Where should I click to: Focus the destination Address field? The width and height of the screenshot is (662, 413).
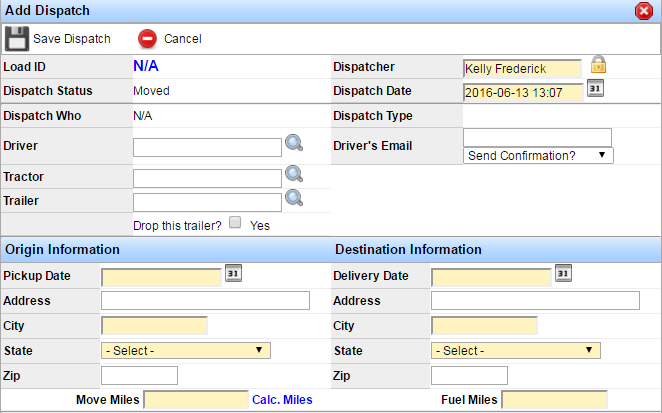click(535, 301)
